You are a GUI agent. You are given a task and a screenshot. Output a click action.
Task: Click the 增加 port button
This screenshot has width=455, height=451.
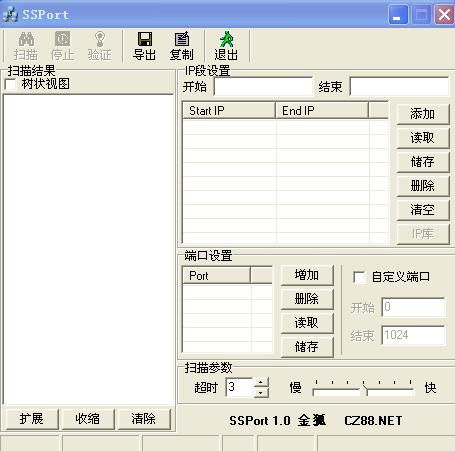point(307,275)
